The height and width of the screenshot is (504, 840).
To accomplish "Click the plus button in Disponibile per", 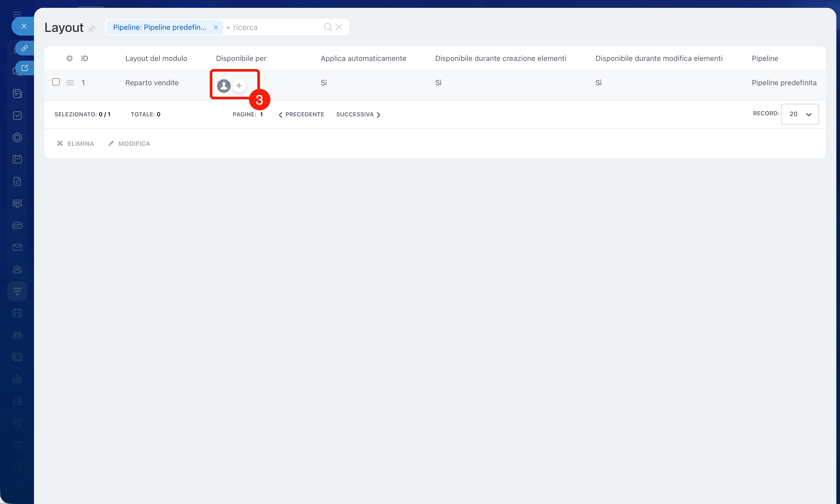I will [x=239, y=85].
